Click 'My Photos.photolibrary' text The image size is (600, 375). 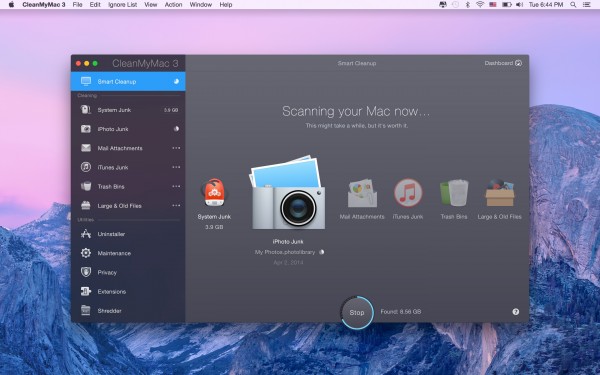[x=285, y=252]
